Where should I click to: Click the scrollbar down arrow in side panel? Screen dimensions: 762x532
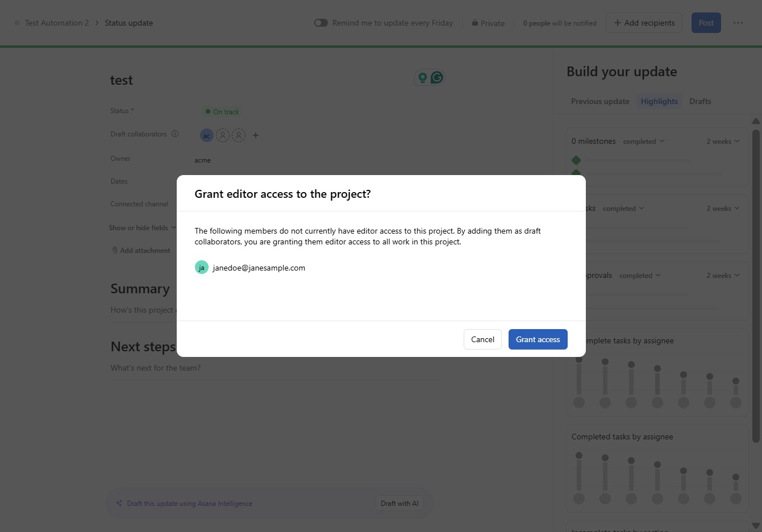756,526
